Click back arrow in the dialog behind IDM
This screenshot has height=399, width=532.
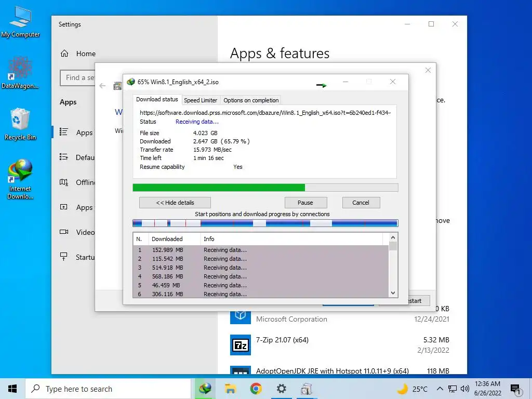[x=102, y=86]
